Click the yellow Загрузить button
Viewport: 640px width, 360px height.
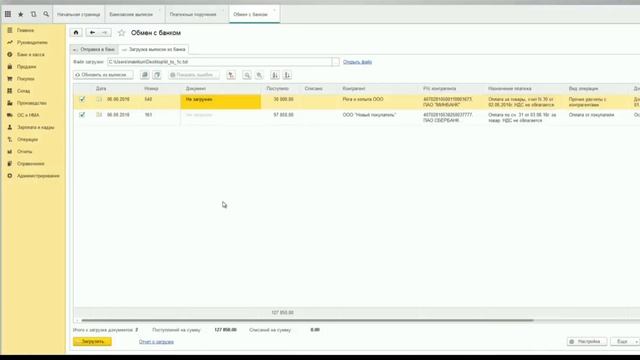92,342
